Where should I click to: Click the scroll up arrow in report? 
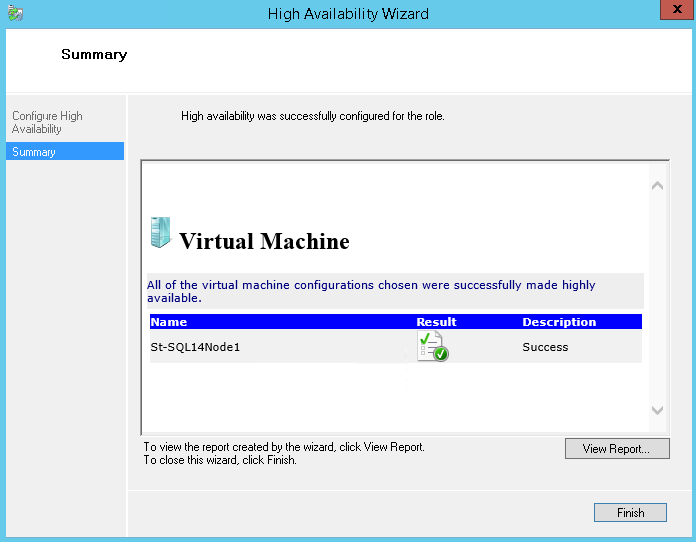click(657, 186)
